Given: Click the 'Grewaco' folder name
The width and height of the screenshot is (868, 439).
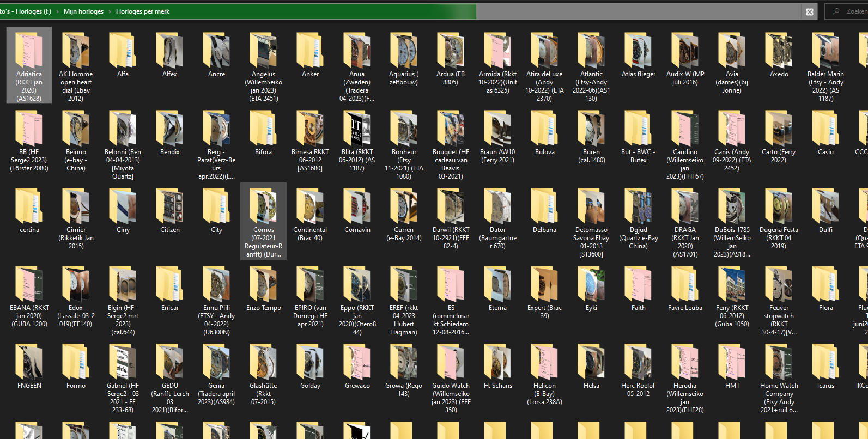Looking at the screenshot, I should [357, 386].
